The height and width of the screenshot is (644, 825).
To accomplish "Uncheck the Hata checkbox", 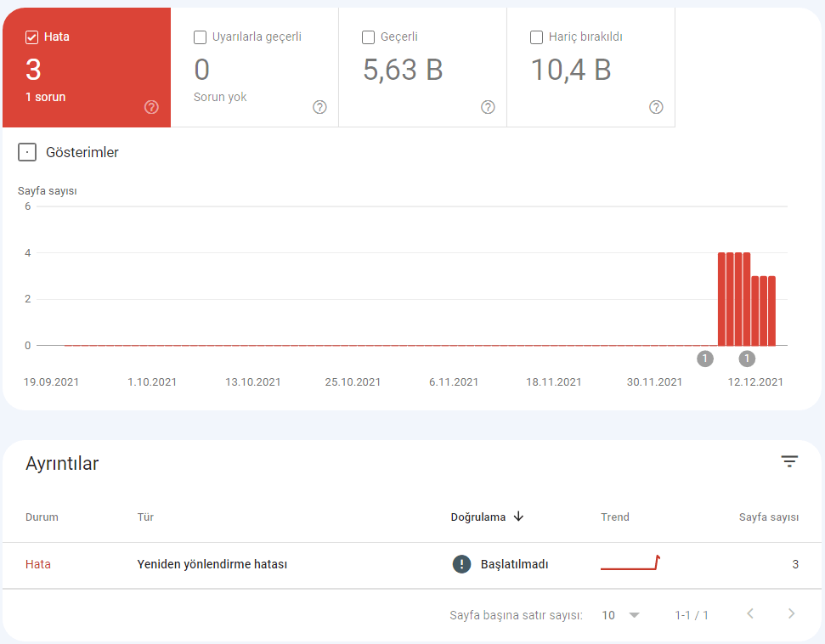I will pos(31,37).
